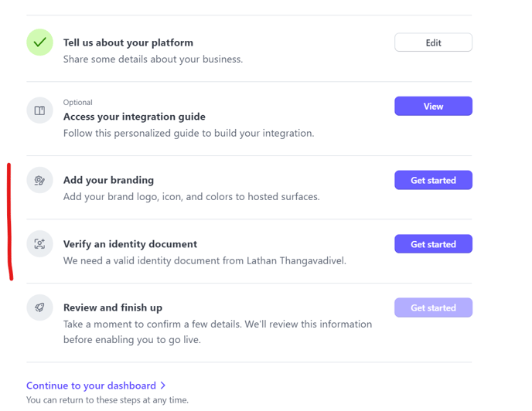Open the integration guide with View button

click(x=433, y=106)
